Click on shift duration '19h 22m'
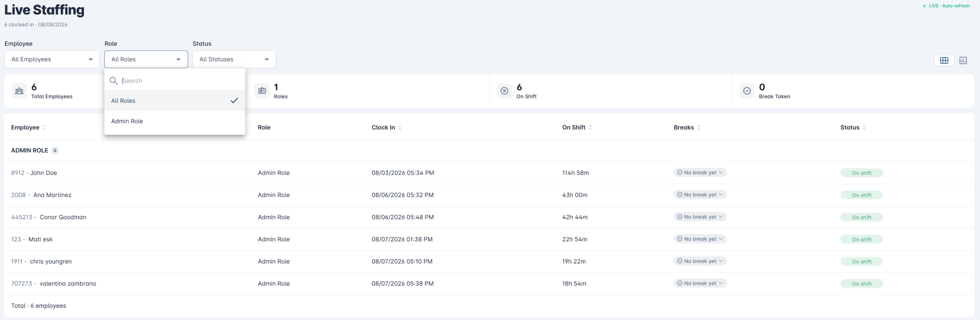This screenshot has height=320, width=980. pos(574,262)
